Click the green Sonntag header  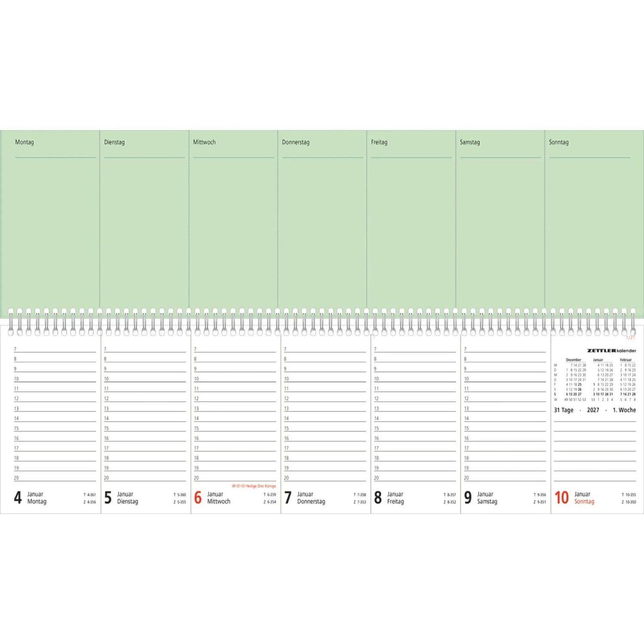coord(559,142)
